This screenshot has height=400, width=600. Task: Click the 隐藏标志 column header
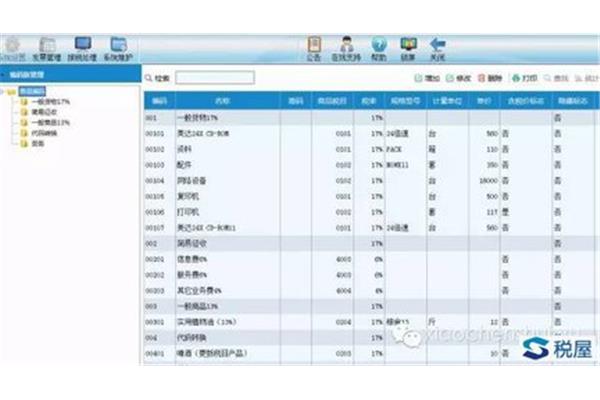click(x=573, y=101)
